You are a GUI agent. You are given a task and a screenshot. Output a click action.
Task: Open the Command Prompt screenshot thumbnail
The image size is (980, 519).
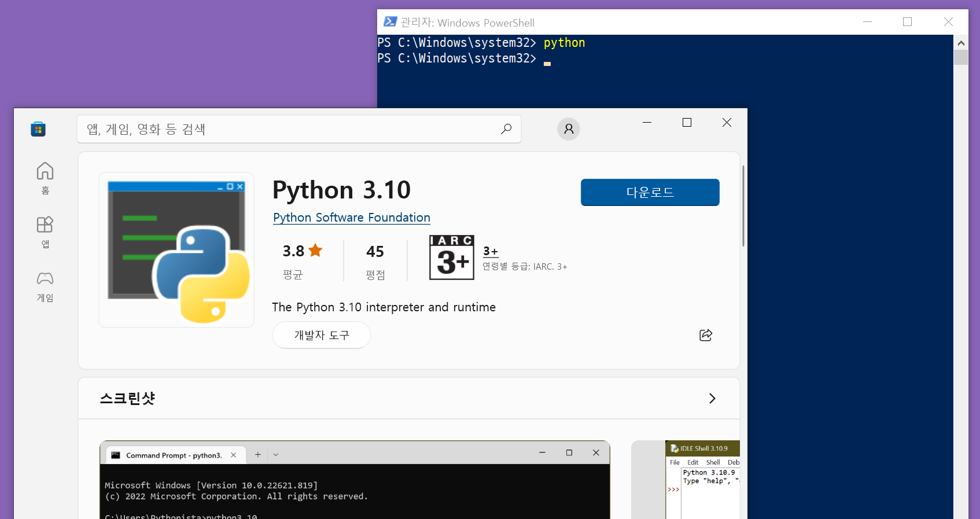click(x=355, y=480)
